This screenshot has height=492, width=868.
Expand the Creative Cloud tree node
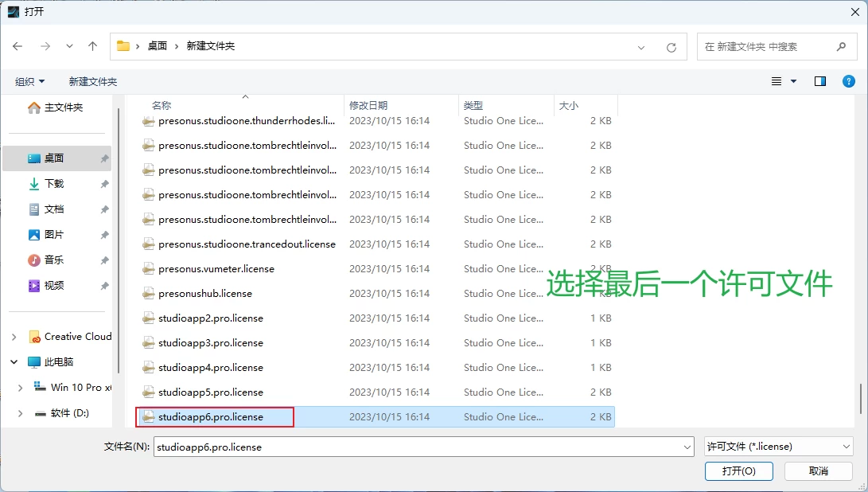14,337
